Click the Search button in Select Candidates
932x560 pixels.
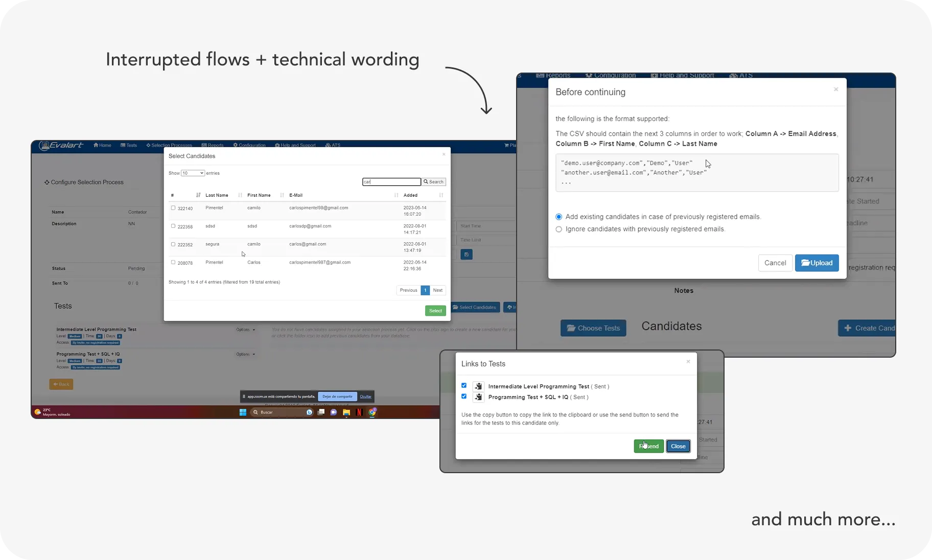[x=434, y=182]
